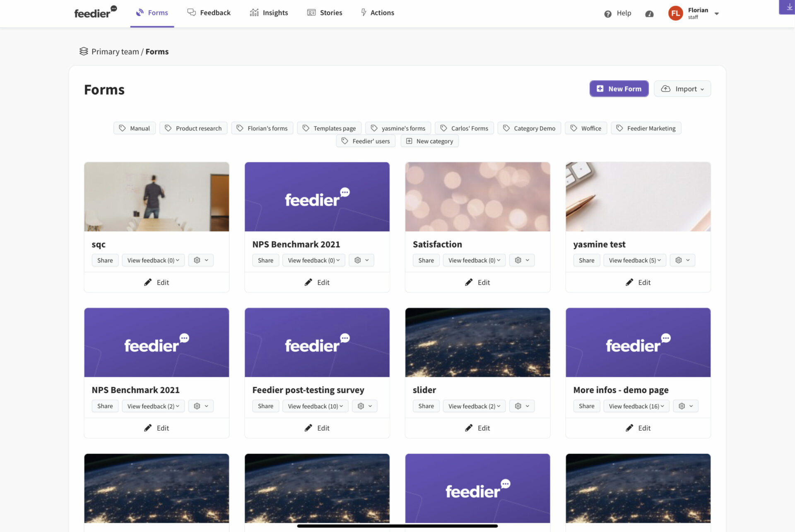This screenshot has height=532, width=795.
Task: Filter by Florian's forms category
Action: click(x=262, y=128)
